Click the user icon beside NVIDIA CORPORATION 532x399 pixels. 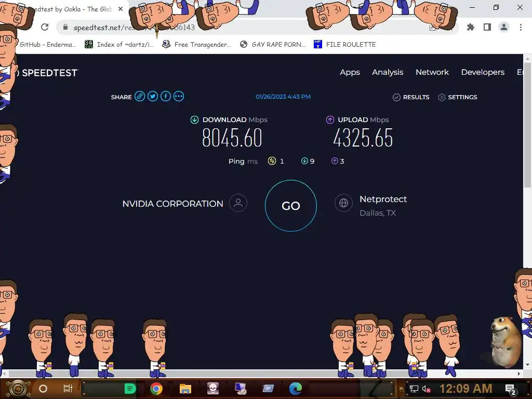(238, 203)
